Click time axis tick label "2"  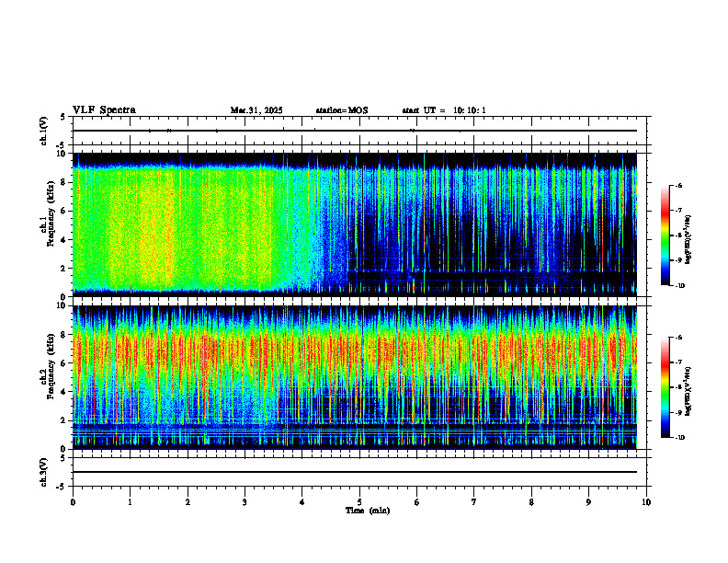pos(188,502)
